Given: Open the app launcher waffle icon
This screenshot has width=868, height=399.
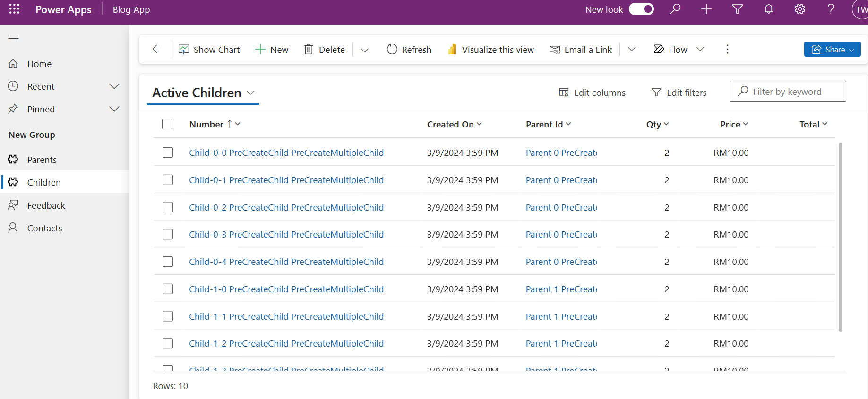Looking at the screenshot, I should click(x=14, y=9).
